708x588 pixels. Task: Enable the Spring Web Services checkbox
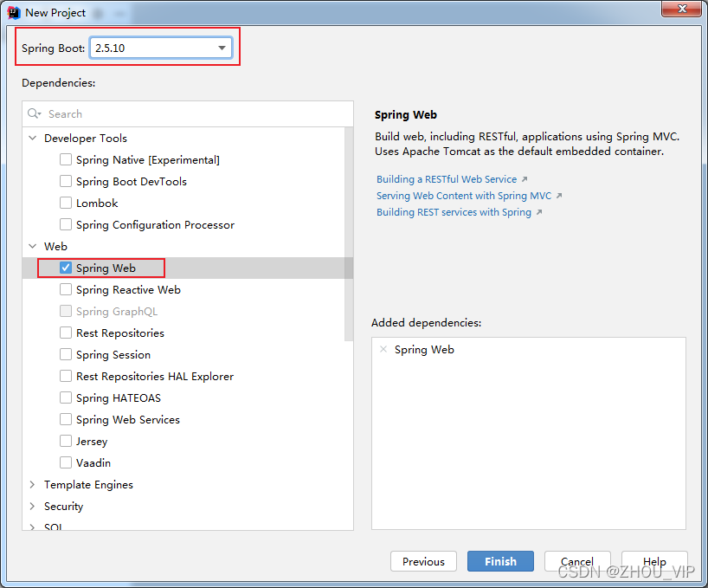point(66,419)
